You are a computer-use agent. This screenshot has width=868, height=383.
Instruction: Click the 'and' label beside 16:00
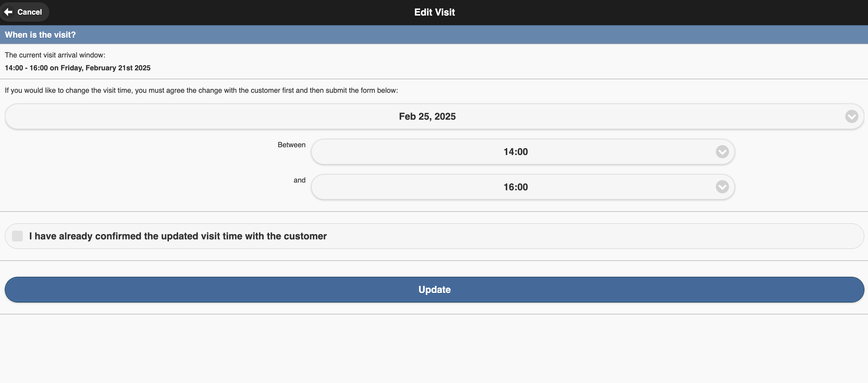[299, 180]
